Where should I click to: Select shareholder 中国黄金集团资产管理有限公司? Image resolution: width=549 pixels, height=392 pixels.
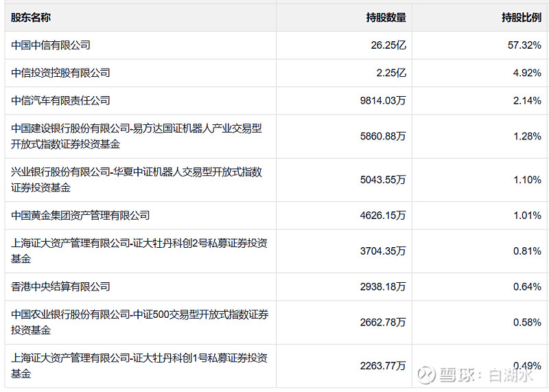(x=80, y=215)
